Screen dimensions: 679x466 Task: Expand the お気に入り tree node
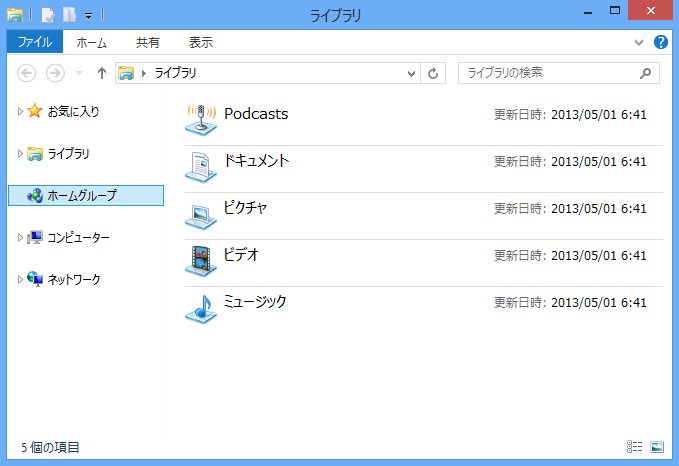20,111
